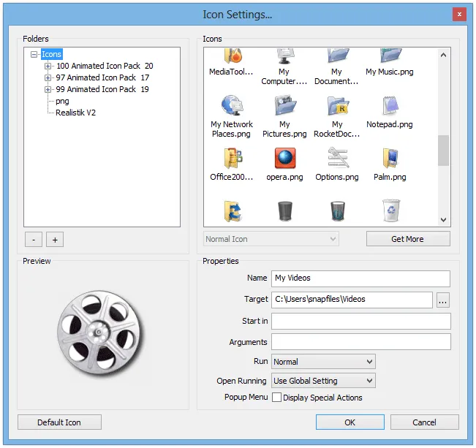The height and width of the screenshot is (448, 476).
Task: Select the 99 Animated Icon Pack 19 row
Action: click(102, 90)
